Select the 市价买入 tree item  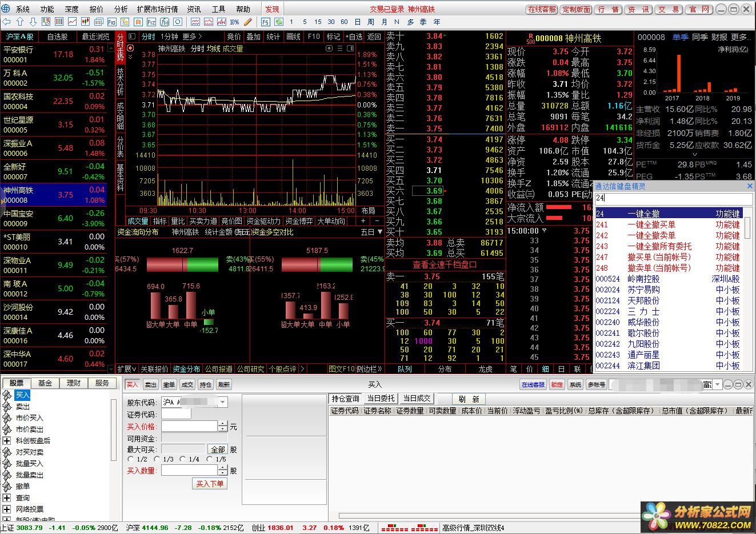29,418
